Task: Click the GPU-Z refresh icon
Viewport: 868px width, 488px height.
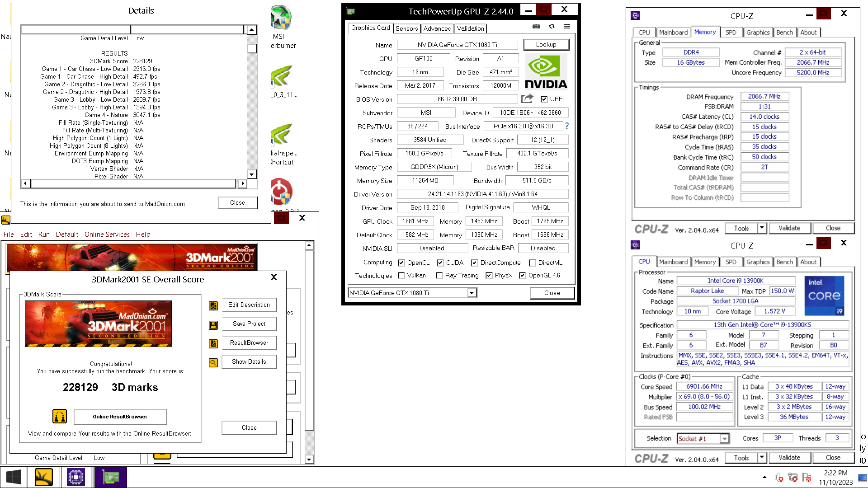Action: click(x=552, y=27)
